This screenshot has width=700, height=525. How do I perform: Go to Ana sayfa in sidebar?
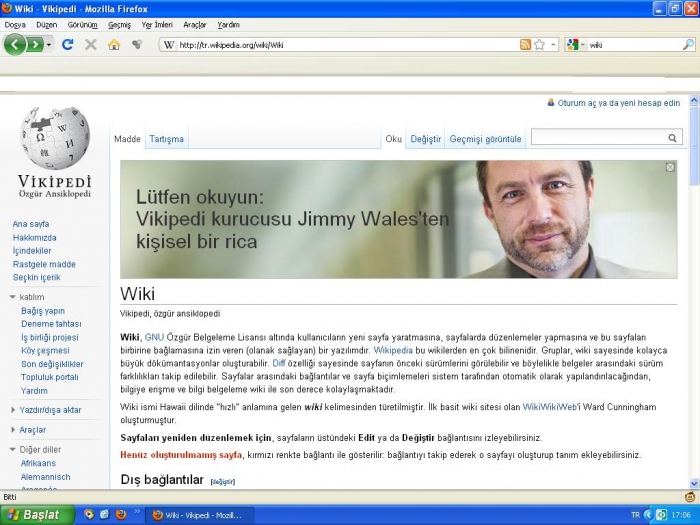(31, 224)
